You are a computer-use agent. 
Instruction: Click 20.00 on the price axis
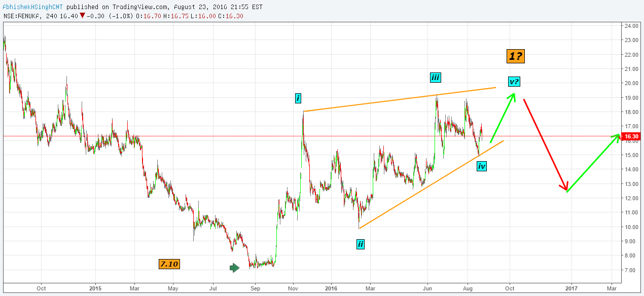point(631,83)
